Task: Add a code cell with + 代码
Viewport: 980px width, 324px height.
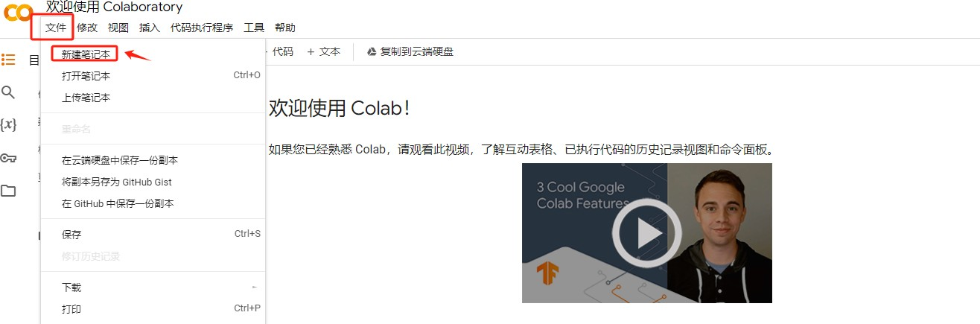Action: pyautogui.click(x=279, y=51)
